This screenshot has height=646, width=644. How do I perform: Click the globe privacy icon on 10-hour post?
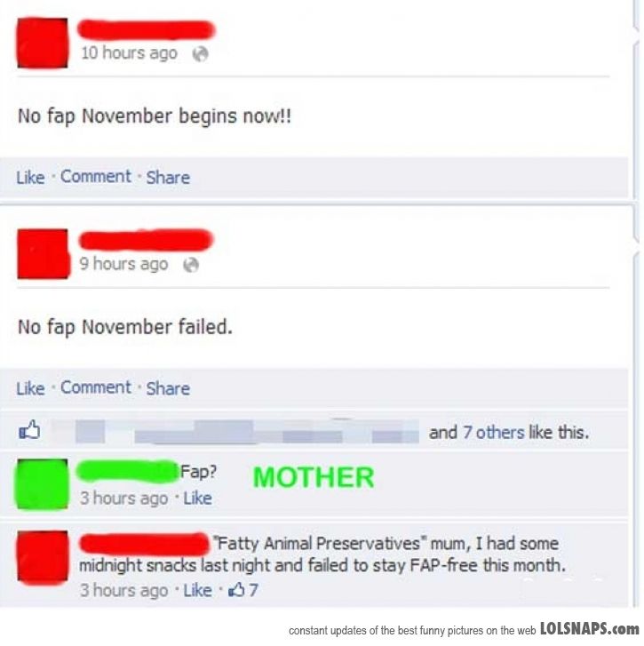pyautogui.click(x=200, y=53)
